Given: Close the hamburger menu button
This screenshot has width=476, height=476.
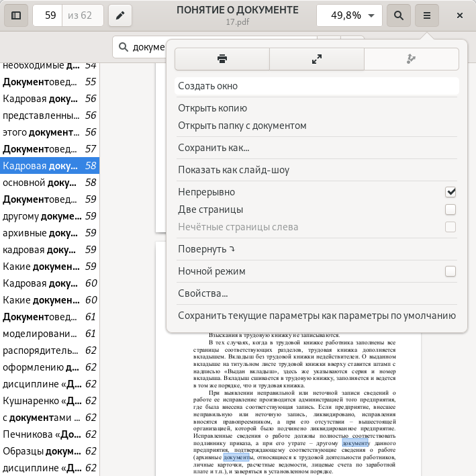Looking at the screenshot, I should (x=426, y=15).
